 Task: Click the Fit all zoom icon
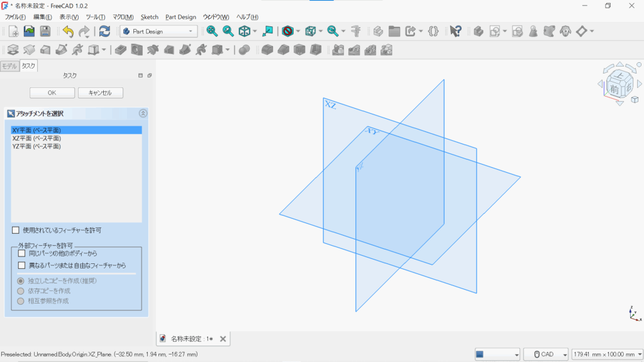point(212,31)
